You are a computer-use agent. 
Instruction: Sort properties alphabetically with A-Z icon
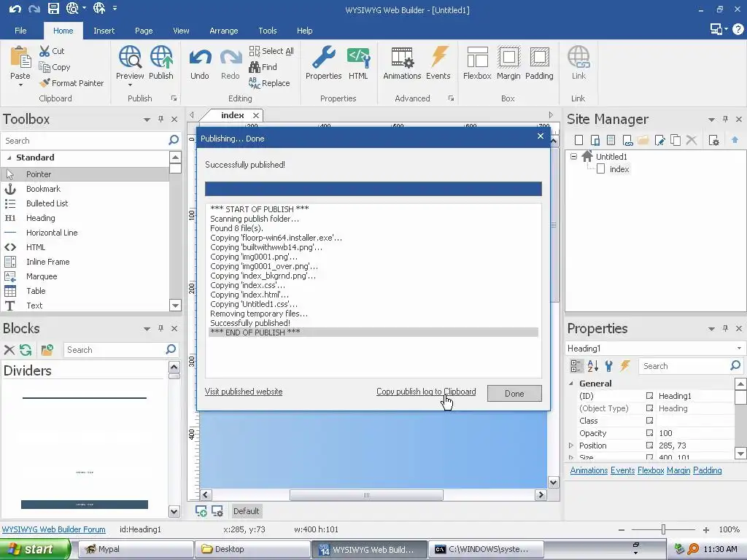point(592,366)
